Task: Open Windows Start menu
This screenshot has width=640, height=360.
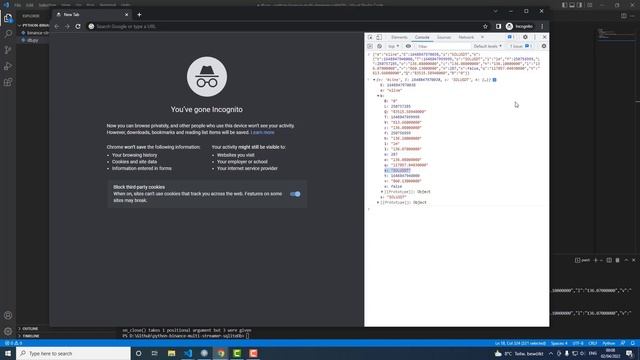Action: click(8, 353)
